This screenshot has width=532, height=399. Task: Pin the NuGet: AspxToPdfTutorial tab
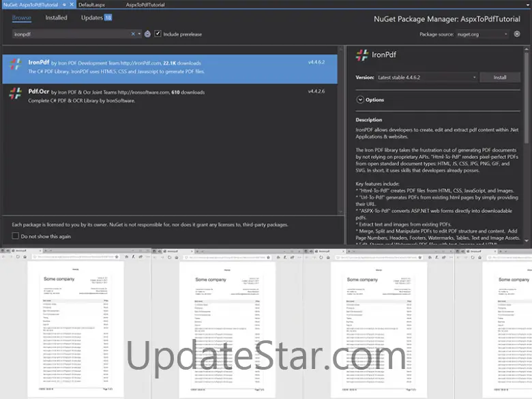[64, 5]
